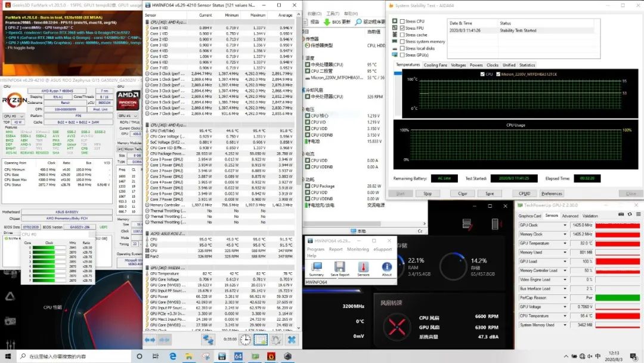Click AIDA64 '64' taskbar icon
Screen dimensions: 644x363
coord(238,356)
